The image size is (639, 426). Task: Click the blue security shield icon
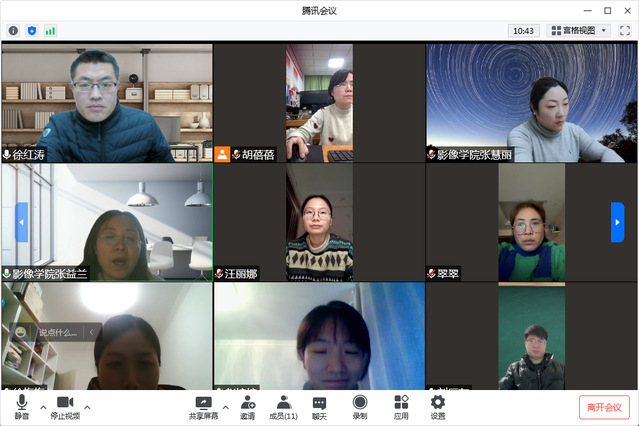32,31
